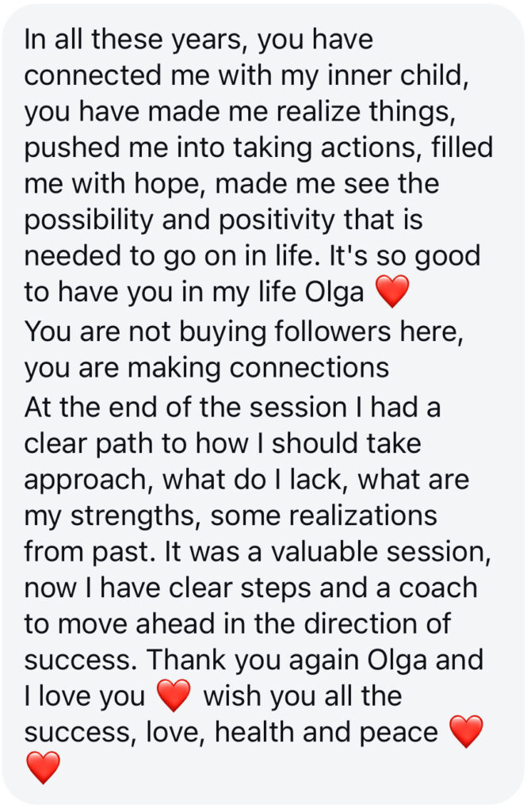Click the phrase "direction of" near "move ahead"
The width and height of the screenshot is (527, 812).
coord(376,623)
